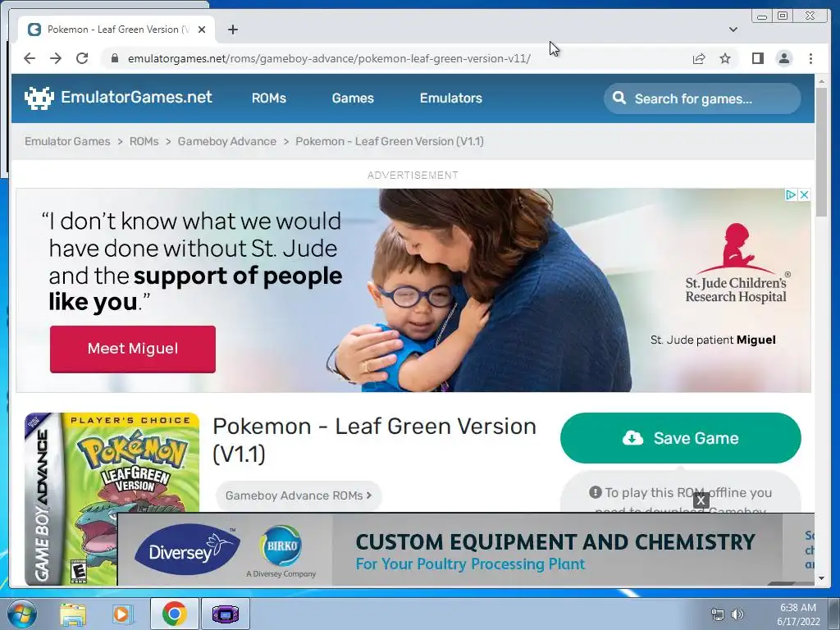Click the Search for games field
This screenshot has width=840, height=630.
pos(702,98)
